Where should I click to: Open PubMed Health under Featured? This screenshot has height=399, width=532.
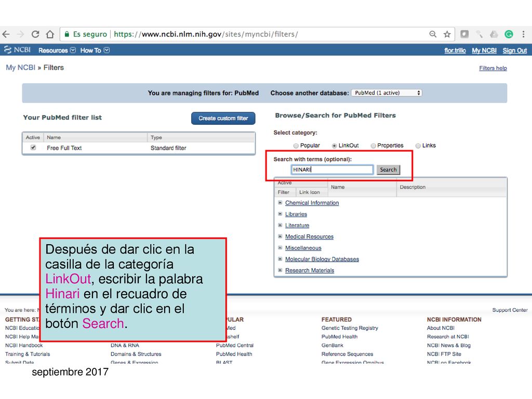click(339, 337)
